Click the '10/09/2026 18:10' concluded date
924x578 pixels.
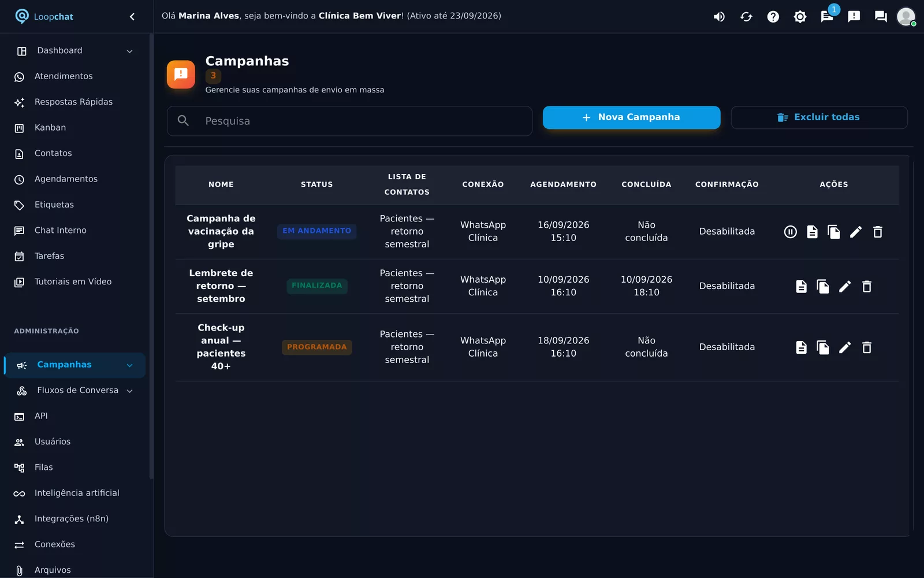646,286
